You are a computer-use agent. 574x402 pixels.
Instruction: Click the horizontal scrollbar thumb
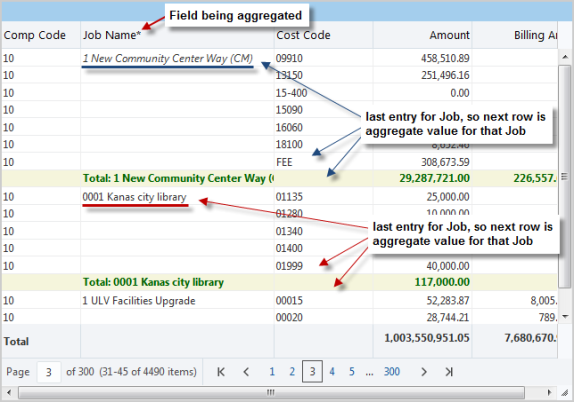point(271,392)
